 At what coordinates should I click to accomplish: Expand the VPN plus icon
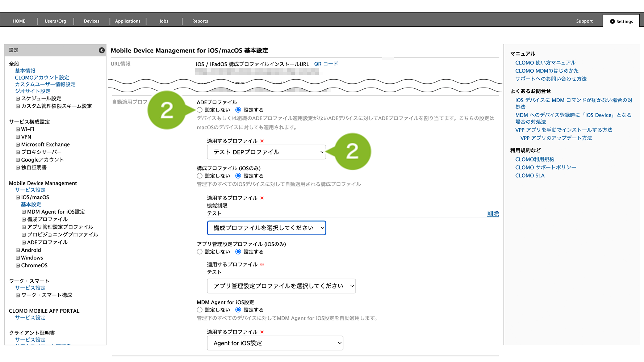coord(18,137)
